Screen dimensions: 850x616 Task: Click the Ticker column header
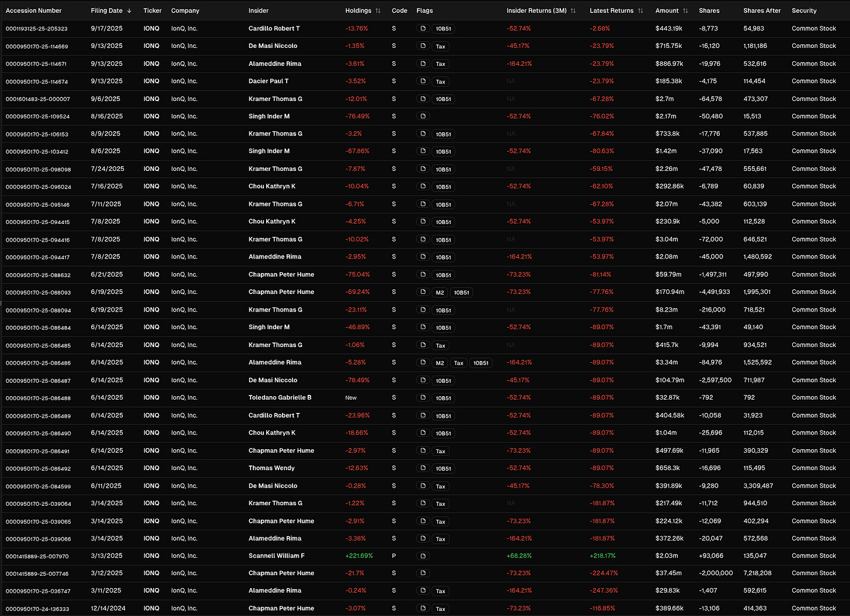[x=152, y=11]
